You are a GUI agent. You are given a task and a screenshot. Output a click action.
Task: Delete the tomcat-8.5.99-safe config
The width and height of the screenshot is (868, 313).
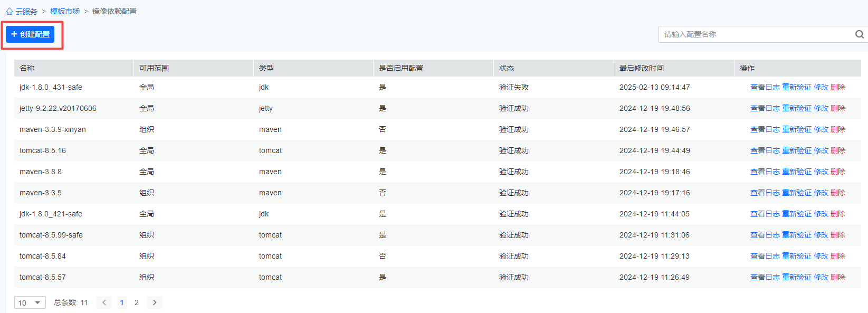click(x=837, y=235)
